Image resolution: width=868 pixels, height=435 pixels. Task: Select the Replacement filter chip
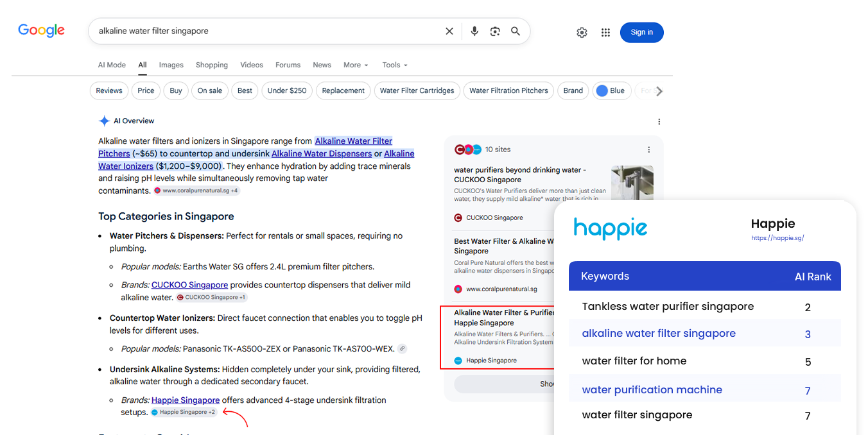(x=343, y=90)
